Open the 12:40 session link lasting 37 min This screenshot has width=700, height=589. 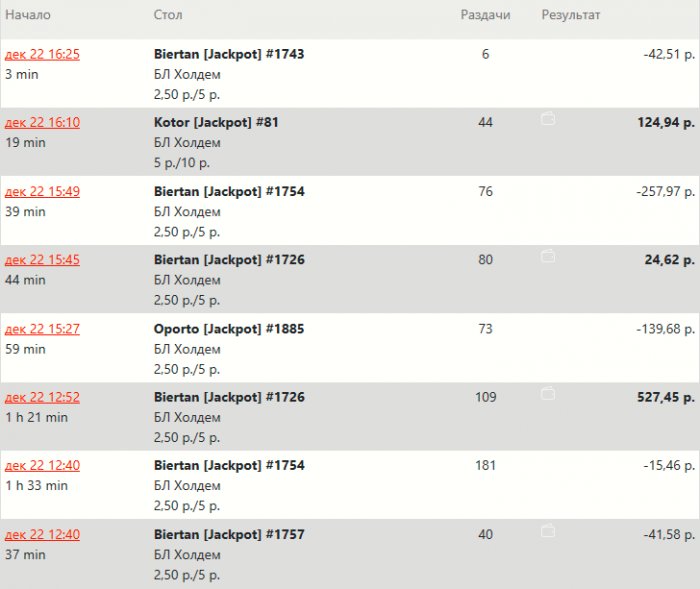click(x=42, y=535)
